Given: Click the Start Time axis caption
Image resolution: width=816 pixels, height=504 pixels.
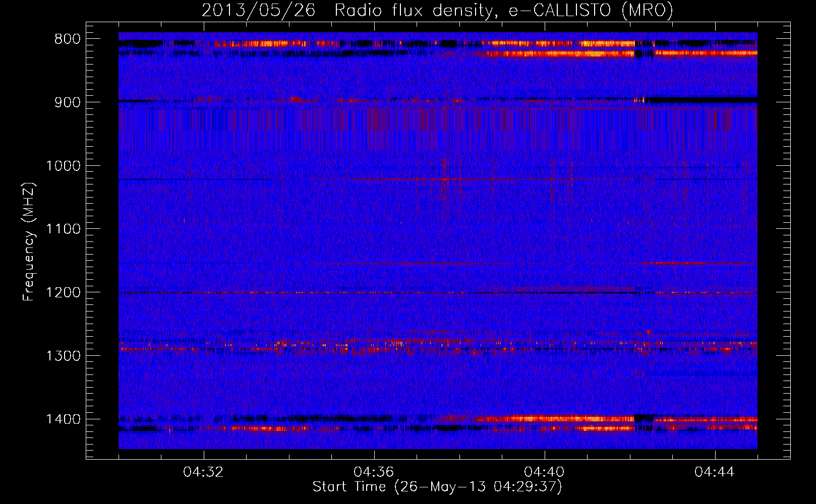Looking at the screenshot, I should 437,487.
